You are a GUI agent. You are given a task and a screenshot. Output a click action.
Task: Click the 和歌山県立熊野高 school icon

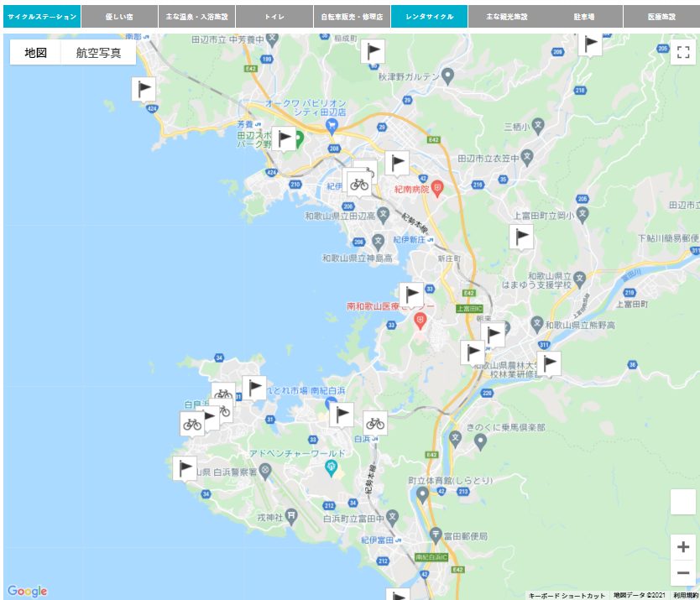click(x=536, y=324)
